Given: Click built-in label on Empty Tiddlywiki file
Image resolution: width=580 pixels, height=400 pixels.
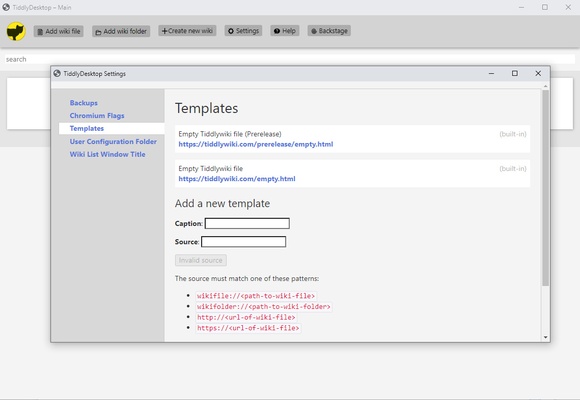Looking at the screenshot, I should tap(513, 168).
